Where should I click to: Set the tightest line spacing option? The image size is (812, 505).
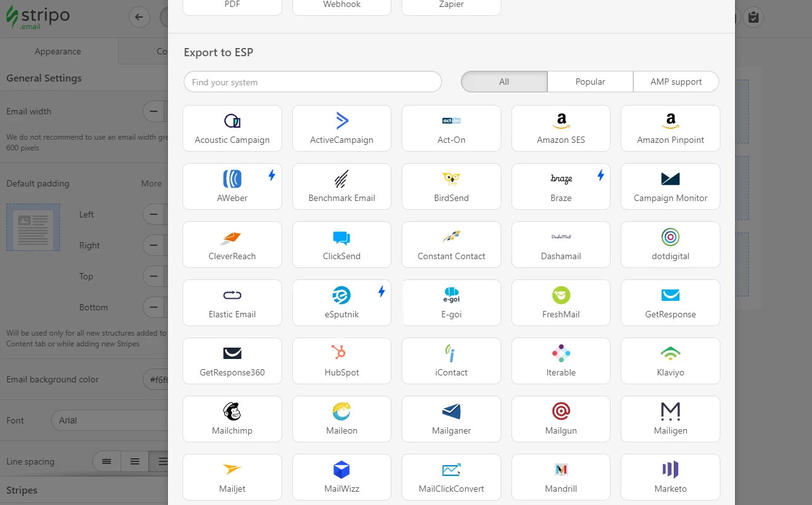point(107,461)
